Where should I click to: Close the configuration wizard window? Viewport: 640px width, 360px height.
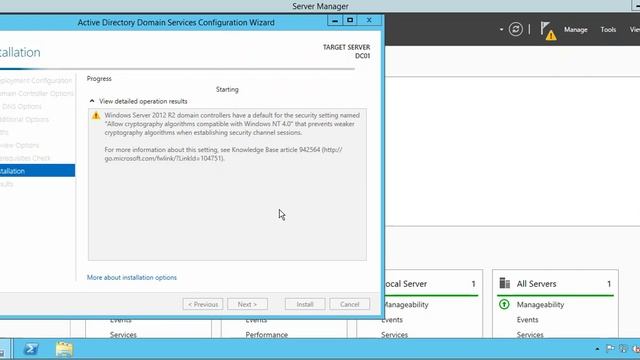[369, 20]
